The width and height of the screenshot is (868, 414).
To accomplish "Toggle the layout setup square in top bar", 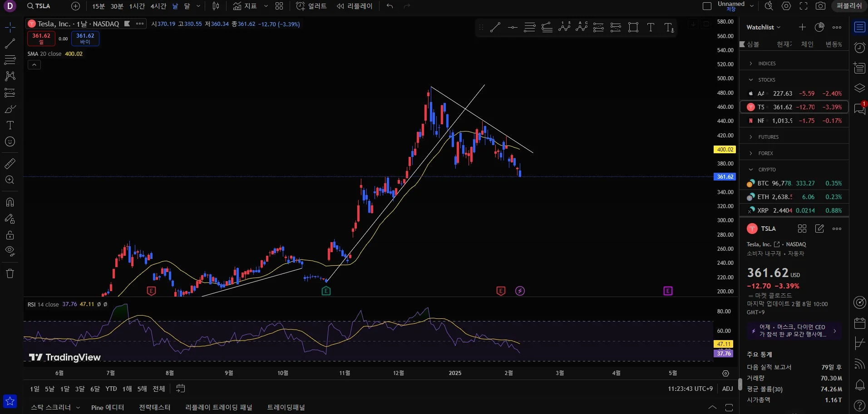I will [x=707, y=6].
